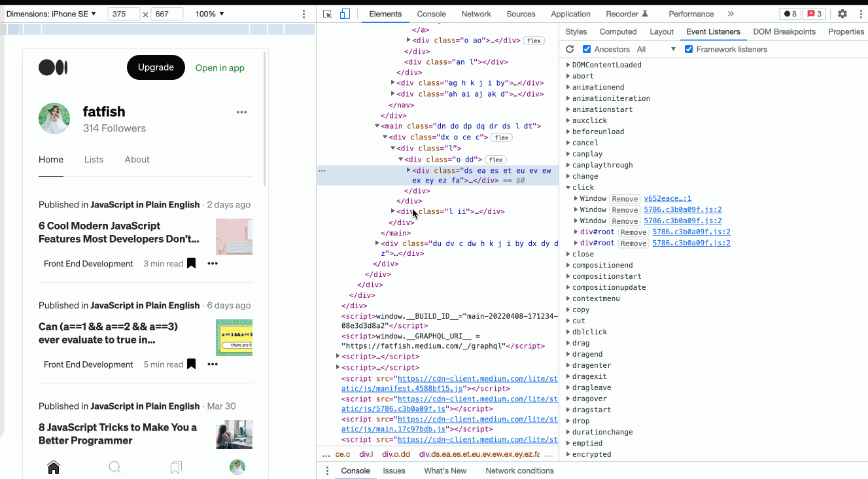
Task: Open the Dimensions iPhone SE dropdown
Action: tap(51, 14)
